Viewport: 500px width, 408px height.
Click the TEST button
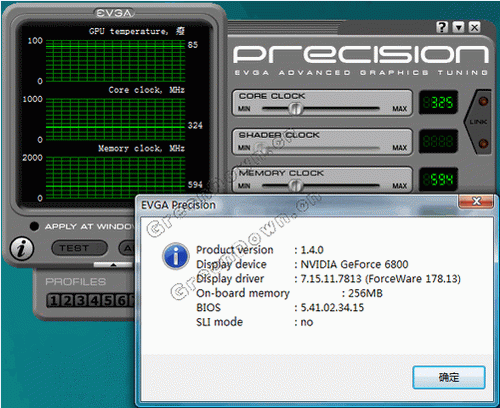click(80, 248)
